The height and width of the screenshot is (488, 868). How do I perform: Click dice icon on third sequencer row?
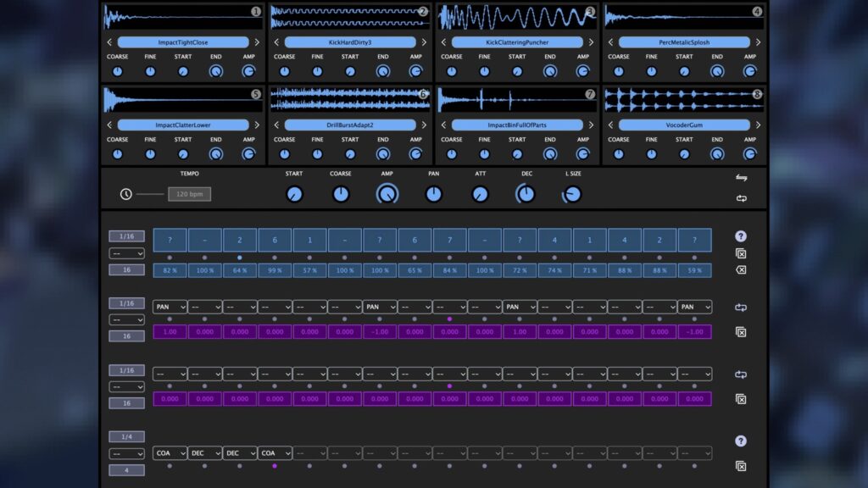point(741,399)
